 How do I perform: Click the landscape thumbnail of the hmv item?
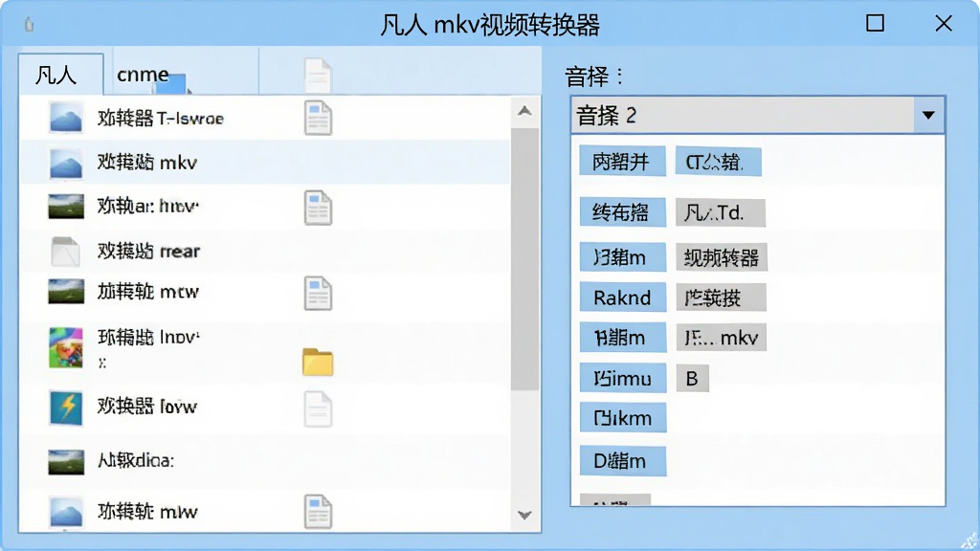click(66, 207)
